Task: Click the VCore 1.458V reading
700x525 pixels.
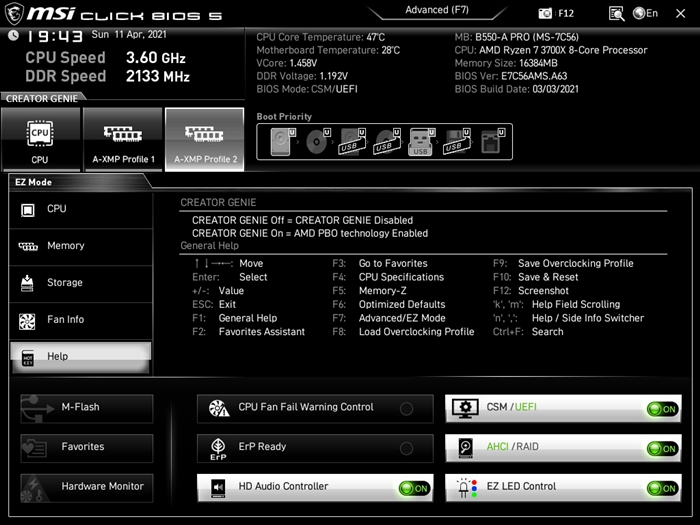Action: tap(286, 63)
